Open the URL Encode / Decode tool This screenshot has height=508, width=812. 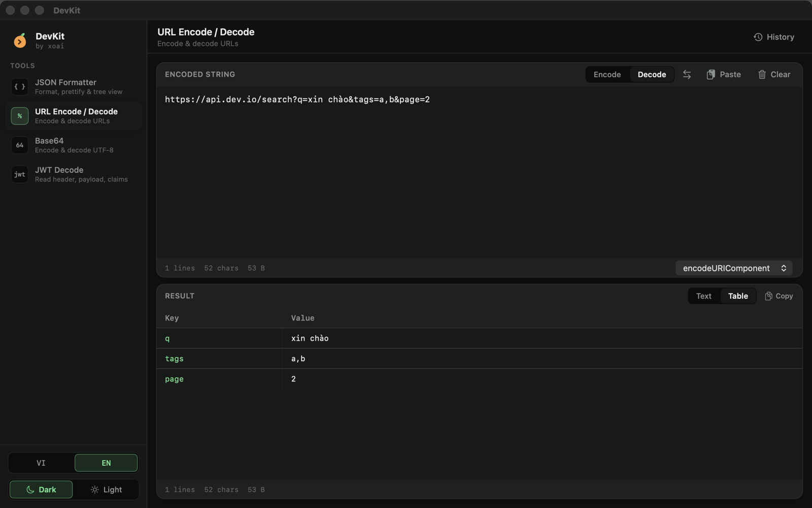click(x=74, y=116)
